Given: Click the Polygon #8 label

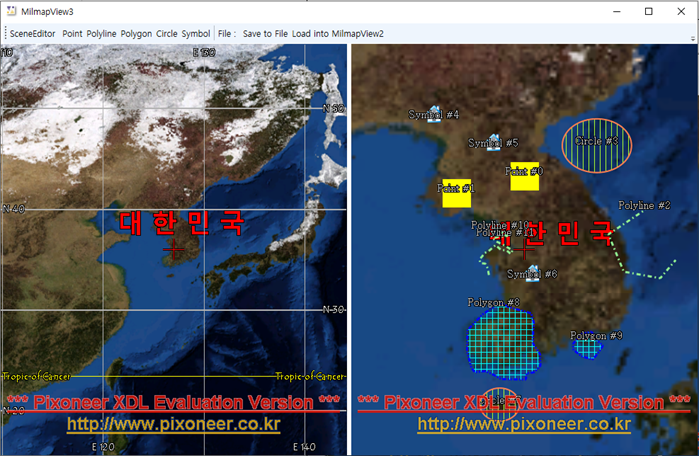Looking at the screenshot, I should pyautogui.click(x=493, y=303).
